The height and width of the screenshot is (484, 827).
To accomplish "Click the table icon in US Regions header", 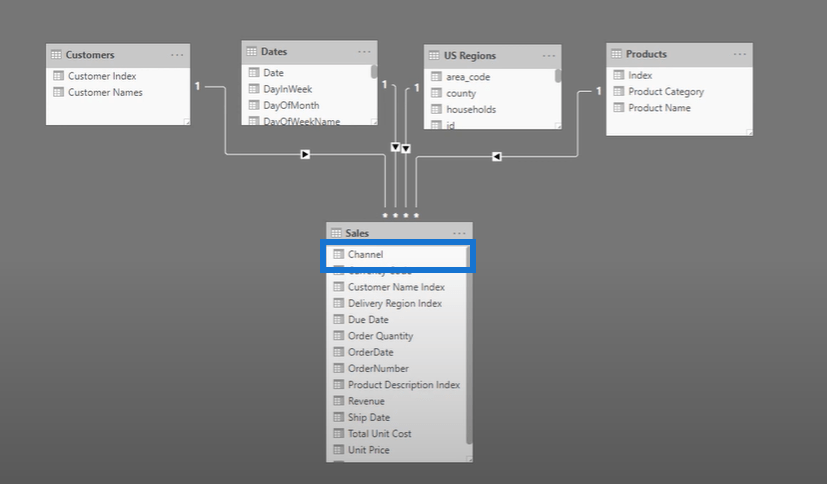I will [435, 56].
